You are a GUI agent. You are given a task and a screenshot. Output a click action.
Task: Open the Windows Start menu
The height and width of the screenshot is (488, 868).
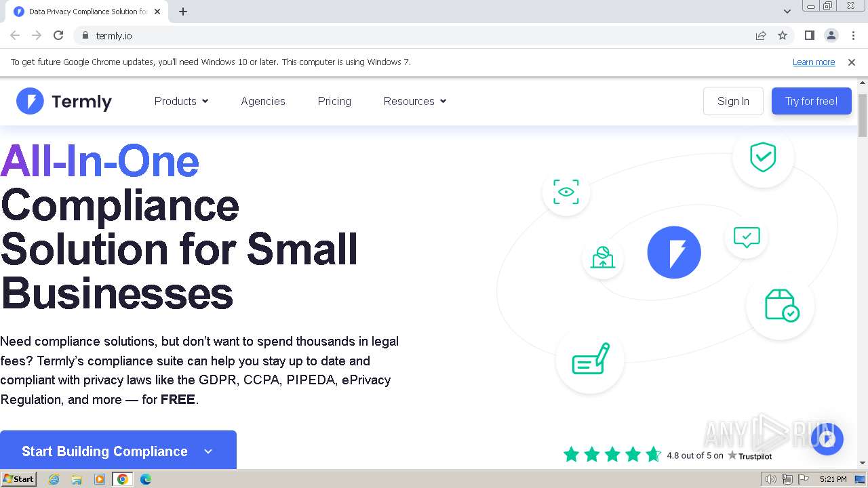point(19,479)
